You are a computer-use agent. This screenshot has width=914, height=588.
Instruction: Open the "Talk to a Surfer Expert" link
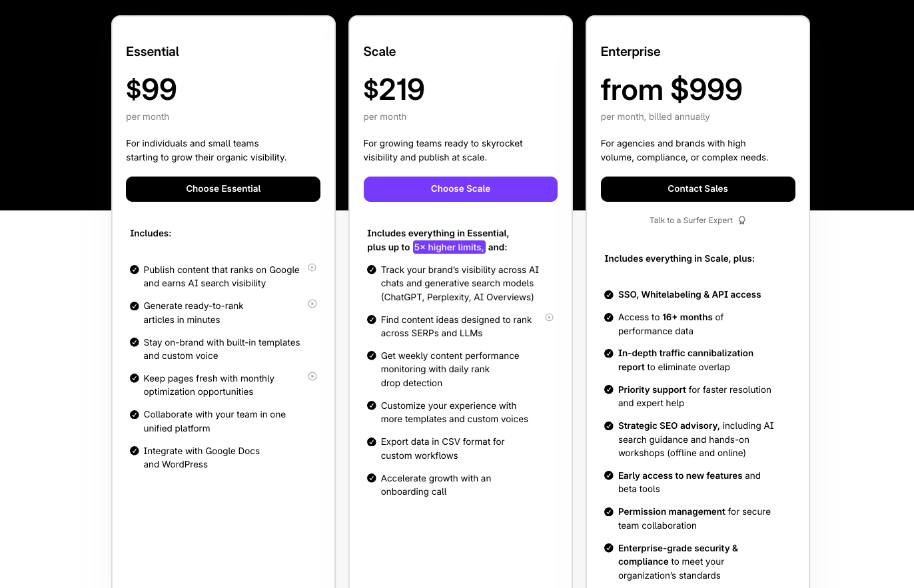(691, 220)
